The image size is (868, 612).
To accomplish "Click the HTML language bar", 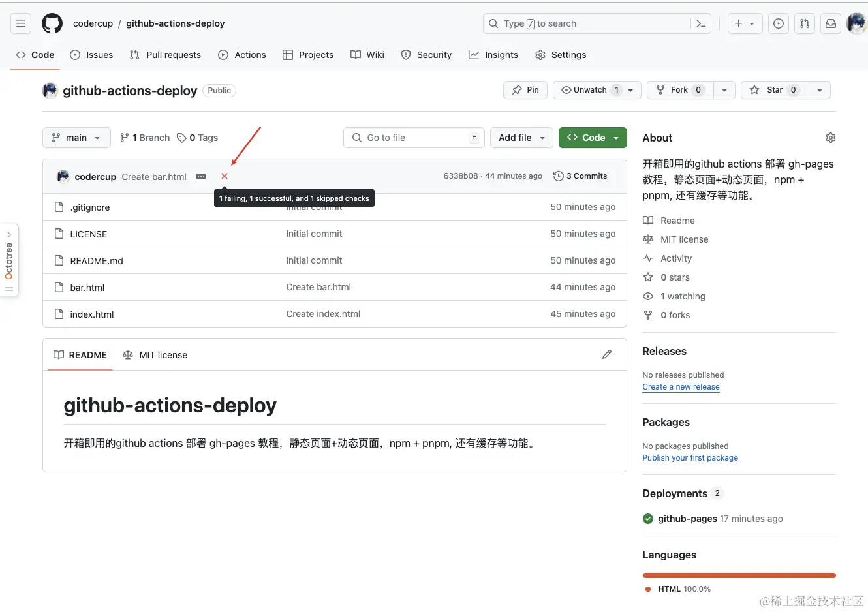I will pos(739,575).
